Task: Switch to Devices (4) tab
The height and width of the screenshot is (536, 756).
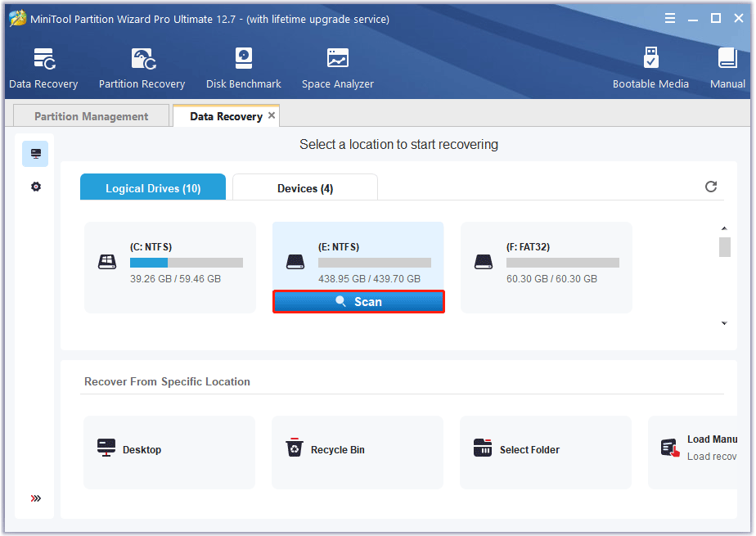Action: (304, 187)
